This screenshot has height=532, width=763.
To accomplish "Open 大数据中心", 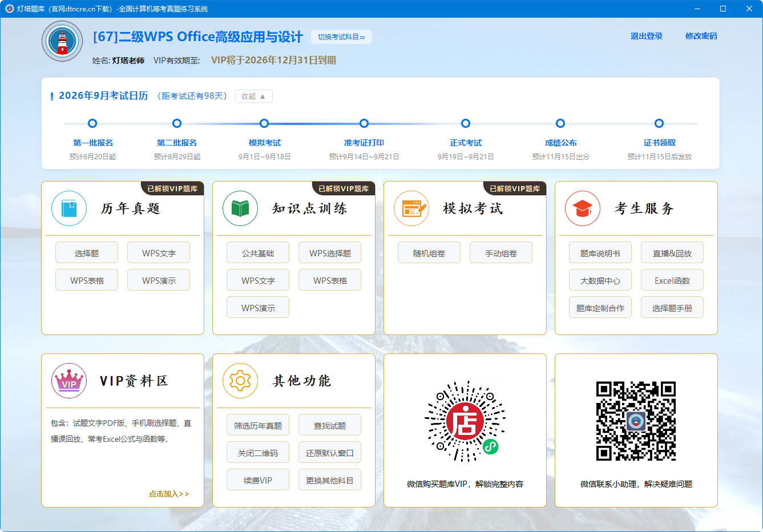I will [600, 280].
